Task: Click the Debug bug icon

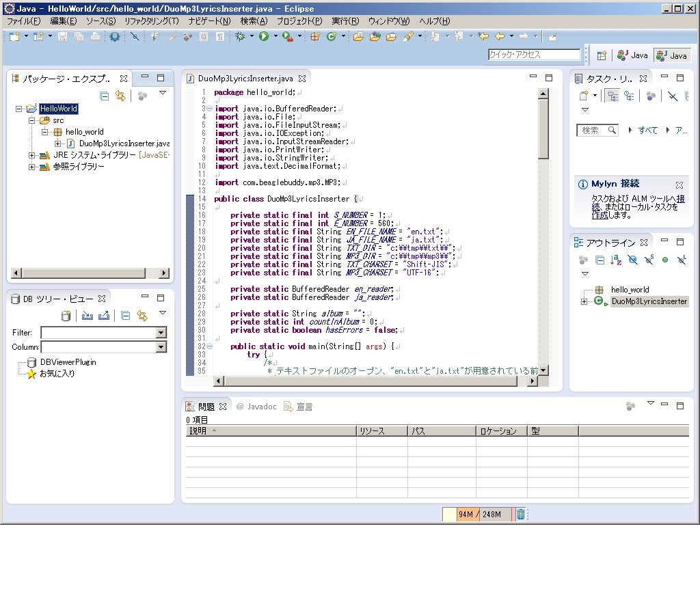Action: click(240, 37)
